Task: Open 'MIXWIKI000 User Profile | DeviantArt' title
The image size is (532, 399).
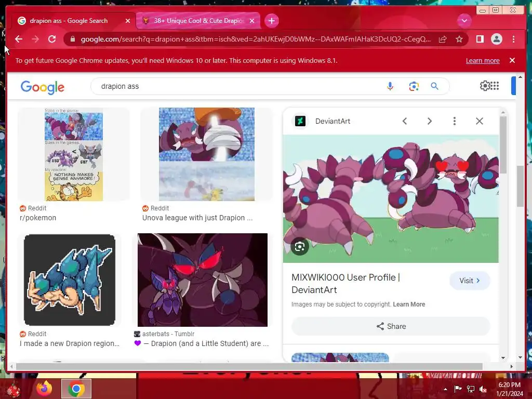Action: coord(346,284)
